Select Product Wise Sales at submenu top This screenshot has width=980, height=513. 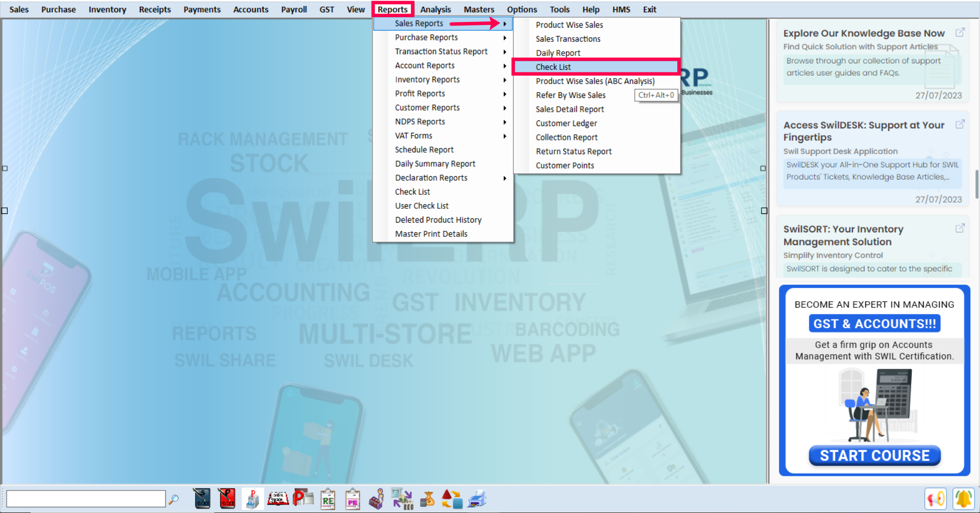tap(596, 25)
